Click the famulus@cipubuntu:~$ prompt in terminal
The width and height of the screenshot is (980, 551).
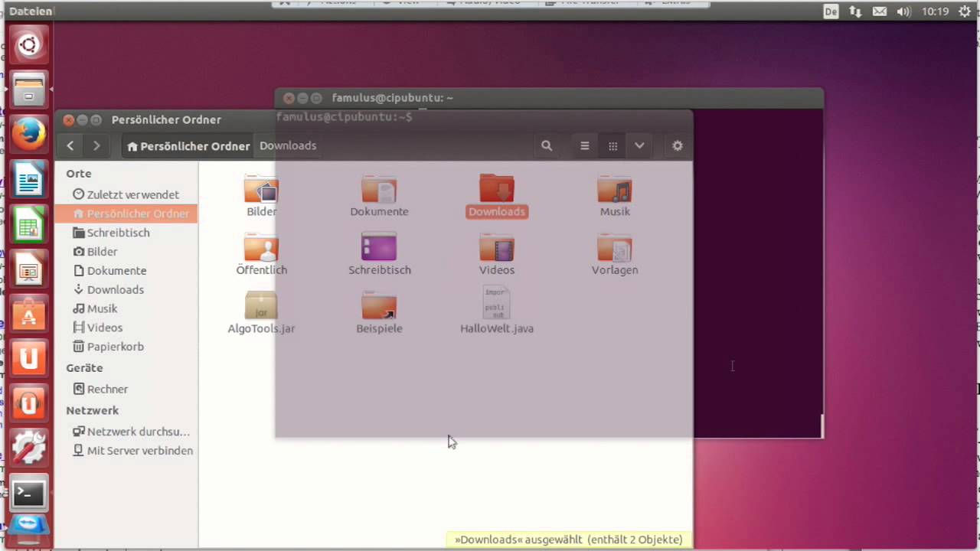pos(344,117)
